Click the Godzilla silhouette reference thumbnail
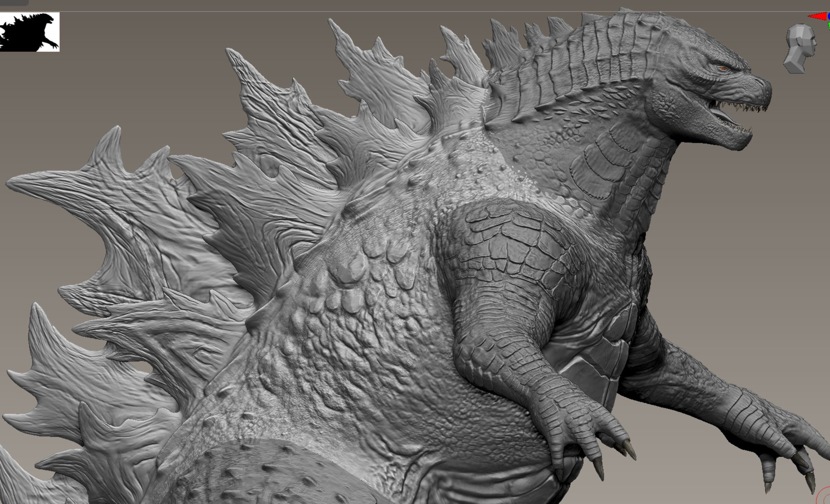This screenshot has height=504, width=830. pos(29,32)
